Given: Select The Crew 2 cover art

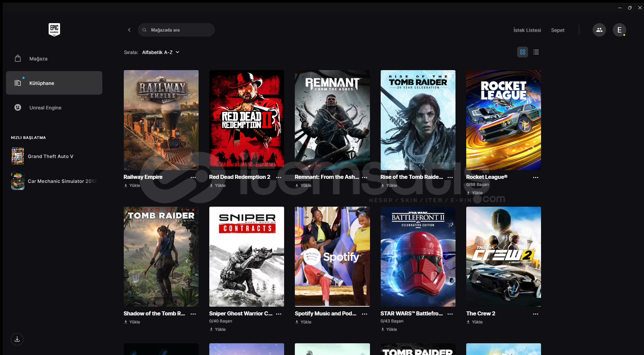Looking at the screenshot, I should click(503, 256).
